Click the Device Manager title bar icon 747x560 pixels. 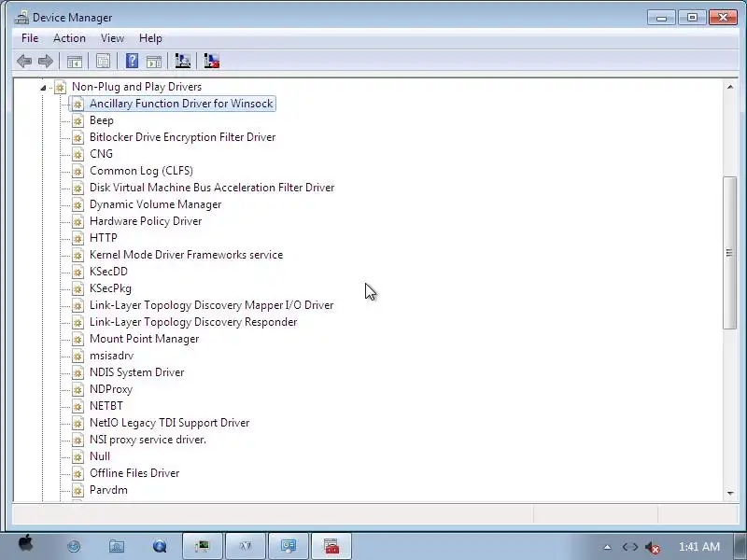click(x=21, y=18)
